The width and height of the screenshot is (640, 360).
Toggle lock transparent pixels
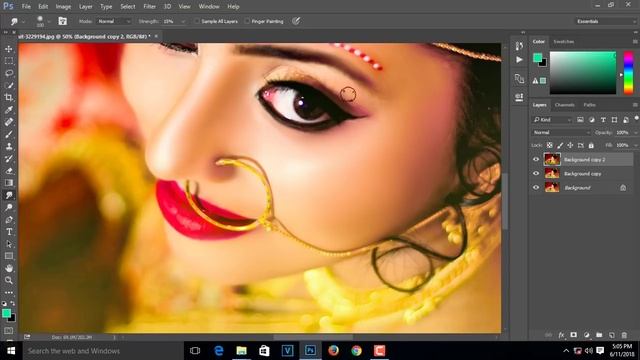tap(550, 145)
